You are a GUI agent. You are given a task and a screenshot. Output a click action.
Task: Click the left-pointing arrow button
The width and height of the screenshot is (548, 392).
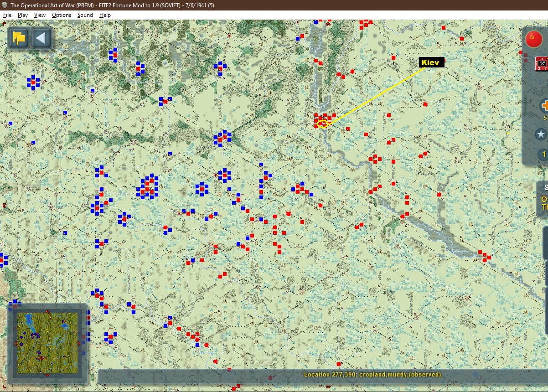click(x=41, y=38)
